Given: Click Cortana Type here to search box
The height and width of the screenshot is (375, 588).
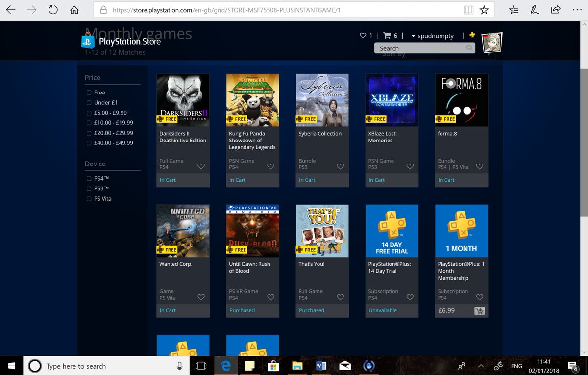Looking at the screenshot, I should (106, 366).
